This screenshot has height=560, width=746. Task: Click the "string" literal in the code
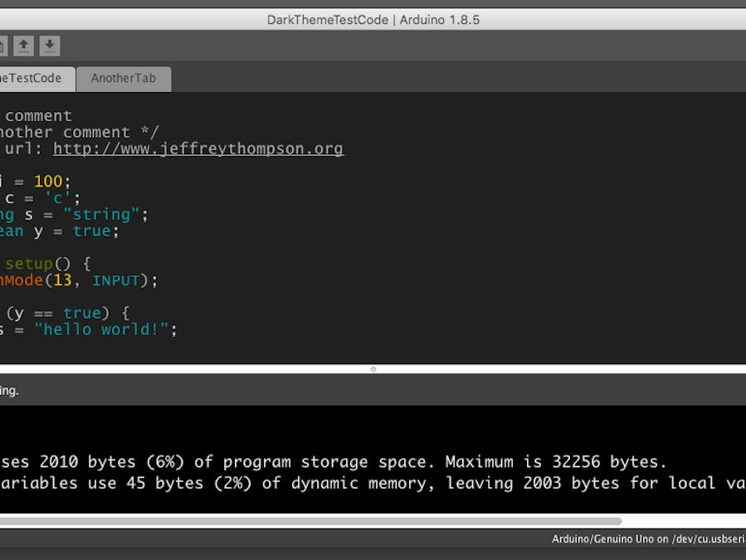pyautogui.click(x=104, y=214)
